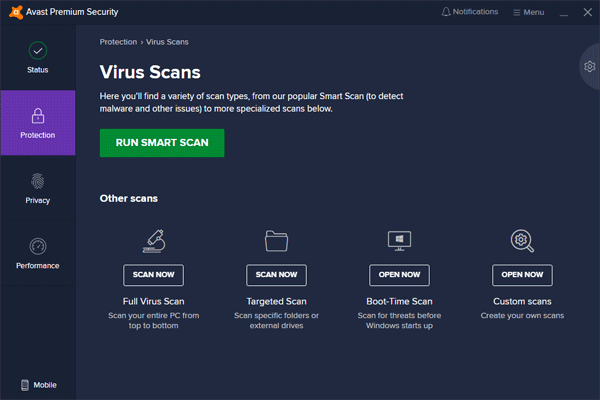The image size is (600, 400).
Task: Start the Run Smart Scan button
Action: [162, 143]
